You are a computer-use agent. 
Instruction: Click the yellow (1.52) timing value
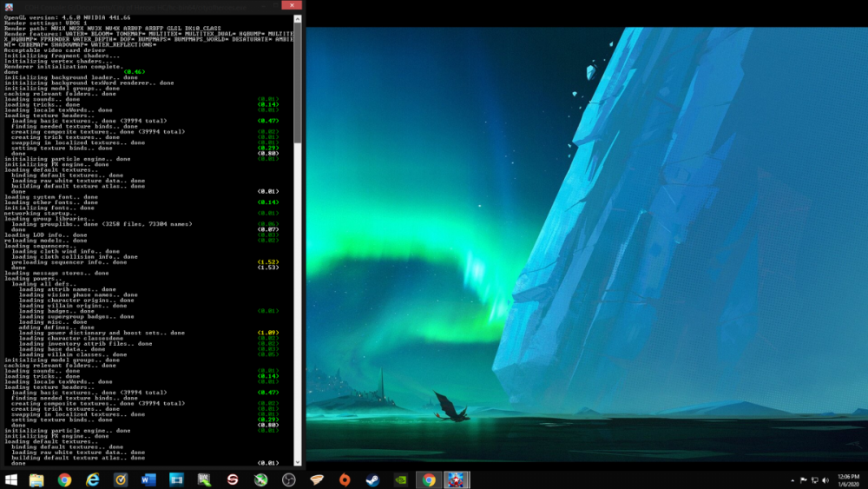[268, 262]
